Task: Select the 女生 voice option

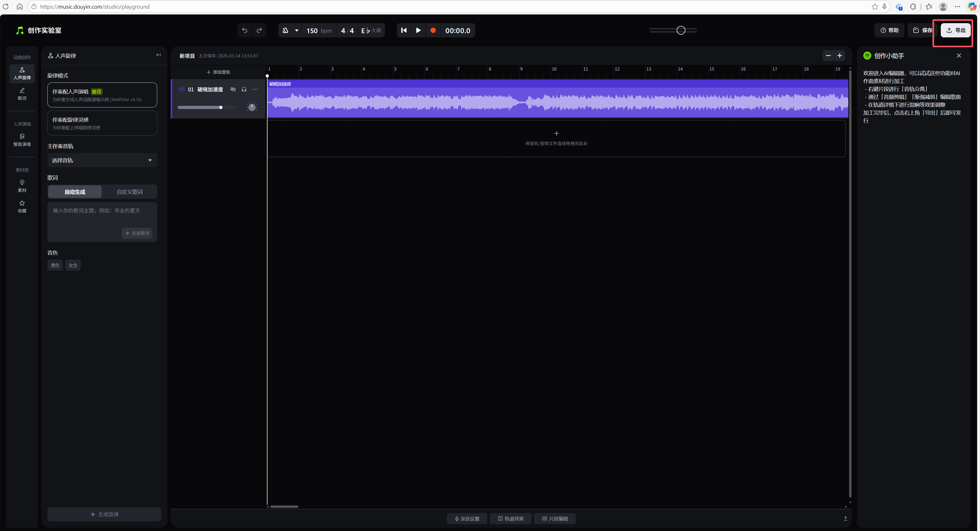Action: coord(73,265)
